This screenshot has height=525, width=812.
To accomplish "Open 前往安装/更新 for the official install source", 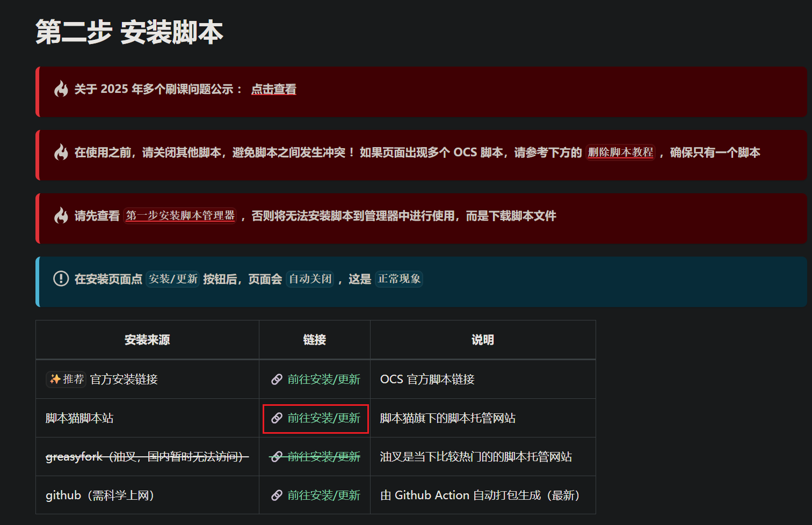I will (323, 380).
